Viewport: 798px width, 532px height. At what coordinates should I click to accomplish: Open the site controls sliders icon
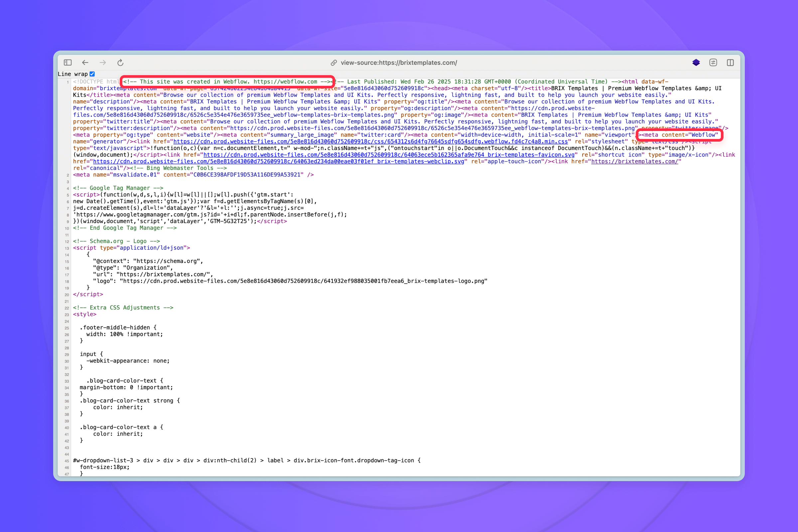pos(713,63)
